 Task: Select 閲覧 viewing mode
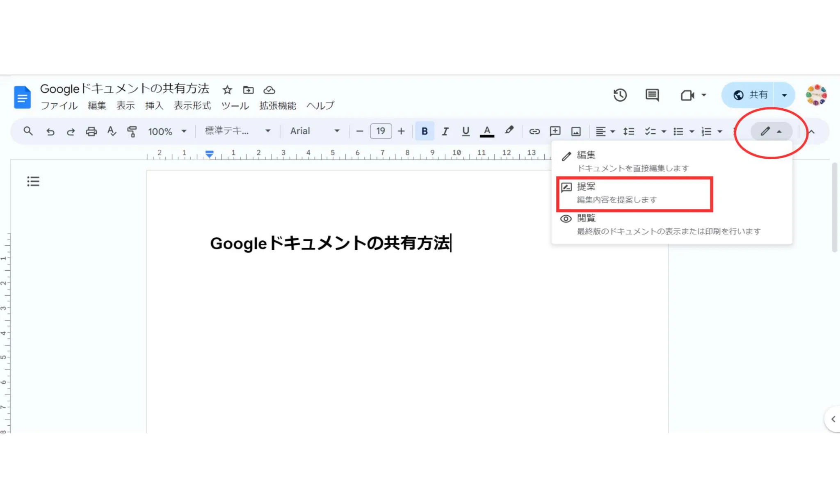pos(672,224)
